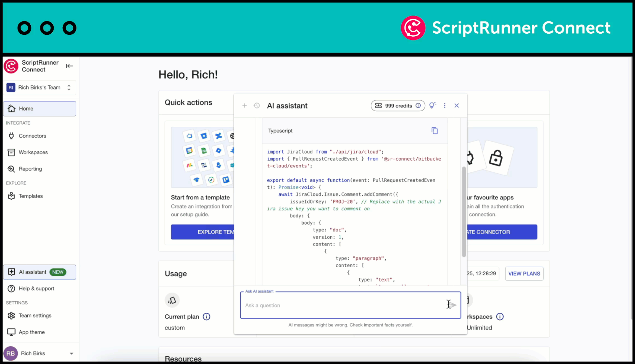Viewport: 635px width, 364px height.
Task: Click the AI messages disclaimer text
Action: (x=351, y=325)
